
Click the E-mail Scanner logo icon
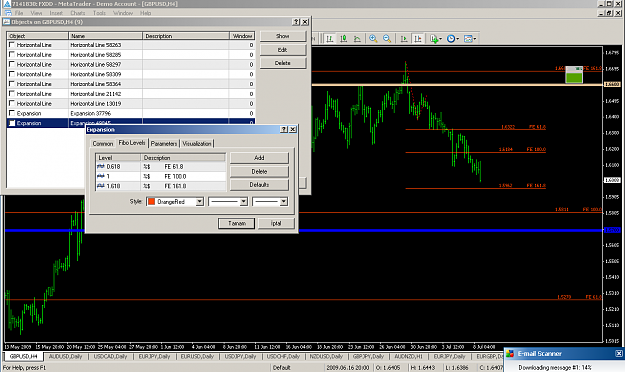coord(510,353)
